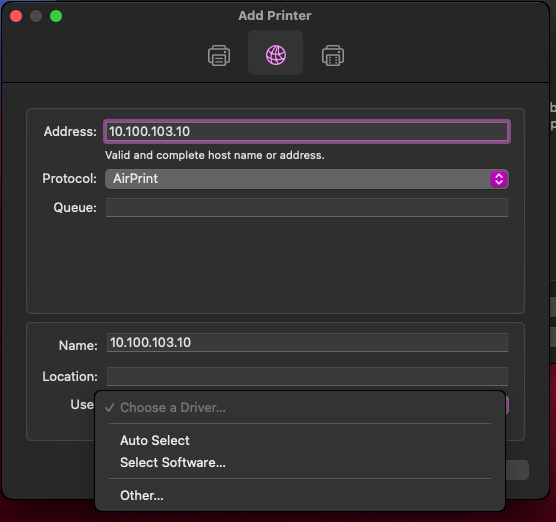Screen dimensions: 556x522
Task: Click the Use label
Action: coord(82,404)
